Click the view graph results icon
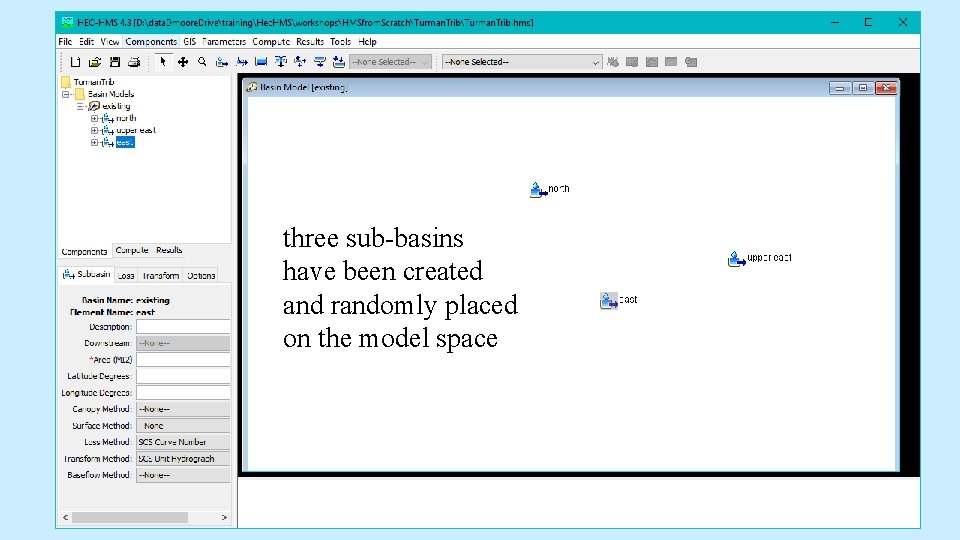 (x=651, y=62)
